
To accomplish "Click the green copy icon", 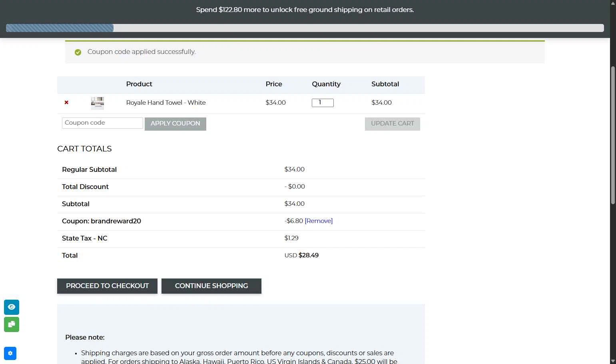I will [x=12, y=324].
